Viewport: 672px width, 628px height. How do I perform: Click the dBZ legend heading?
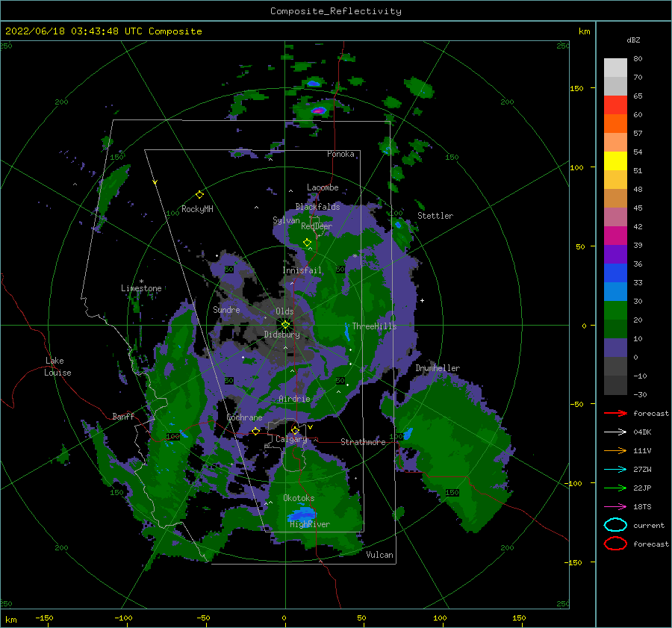[x=633, y=40]
